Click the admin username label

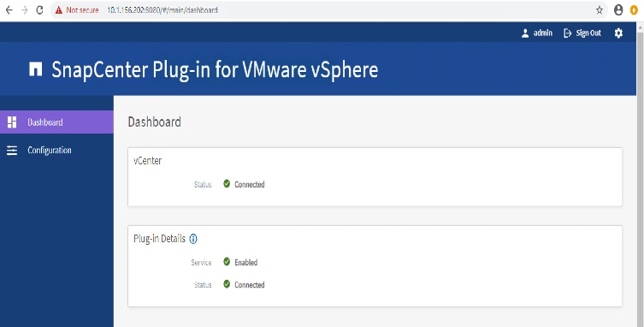coord(542,33)
